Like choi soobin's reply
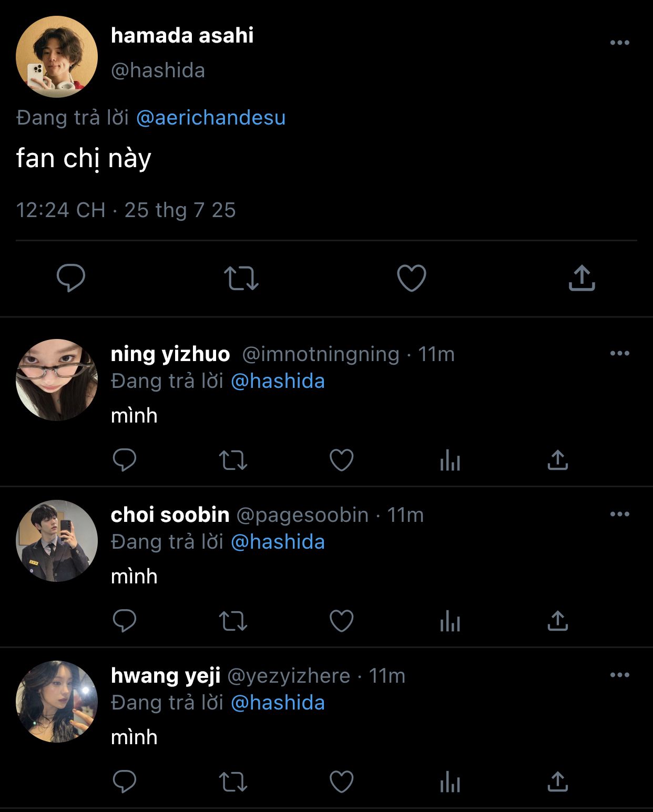 (341, 621)
